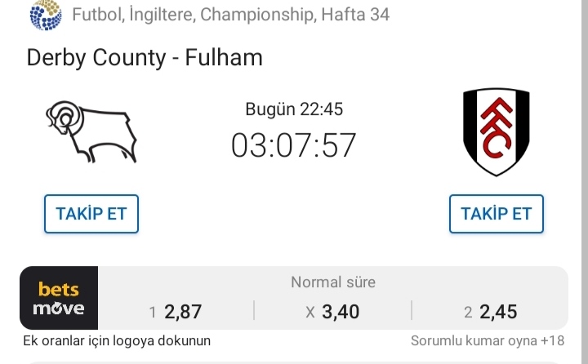Screen dimensions: 588x364
Task: Tap the 03:07:57 countdown timer
Action: [x=294, y=145]
